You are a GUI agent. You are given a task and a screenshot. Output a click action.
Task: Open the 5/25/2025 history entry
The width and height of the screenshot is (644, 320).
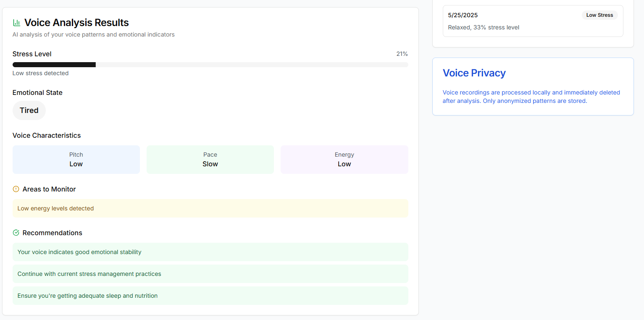point(533,21)
